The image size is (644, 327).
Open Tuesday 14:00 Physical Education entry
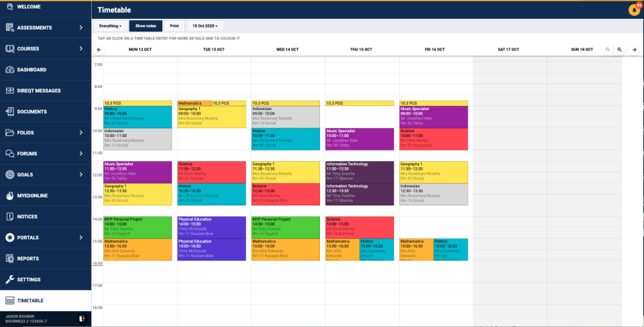[211, 228]
